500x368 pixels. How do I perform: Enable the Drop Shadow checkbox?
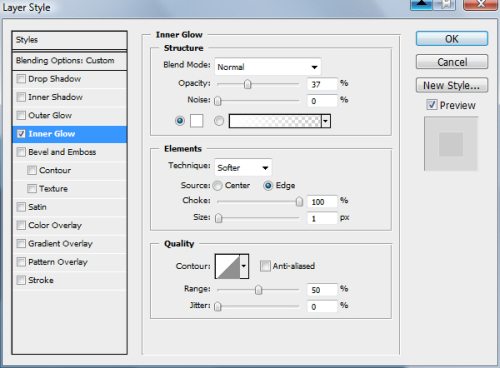tap(21, 79)
